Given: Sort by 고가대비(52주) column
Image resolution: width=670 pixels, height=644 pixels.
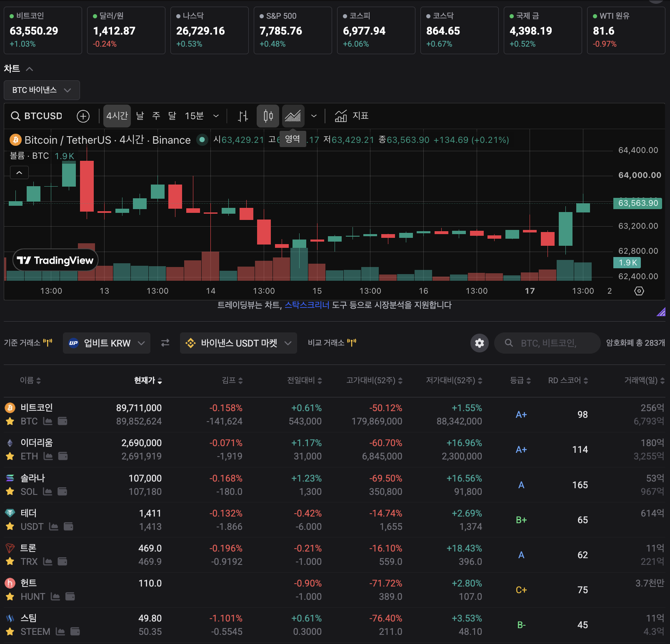Looking at the screenshot, I should pos(374,380).
